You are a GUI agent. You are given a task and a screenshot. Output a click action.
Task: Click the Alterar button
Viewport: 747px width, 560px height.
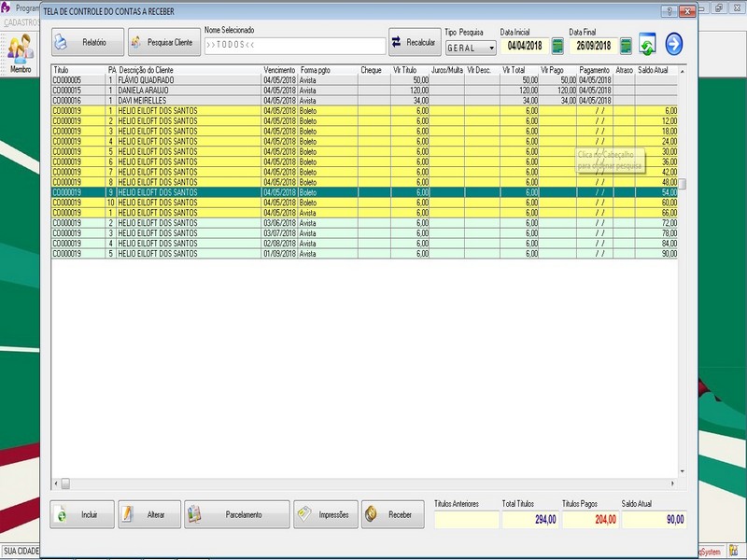148,514
